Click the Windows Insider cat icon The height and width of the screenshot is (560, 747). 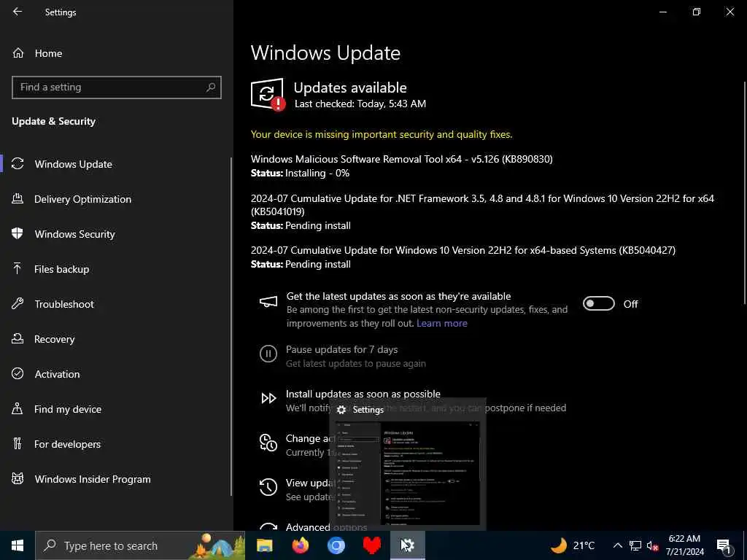click(x=18, y=478)
